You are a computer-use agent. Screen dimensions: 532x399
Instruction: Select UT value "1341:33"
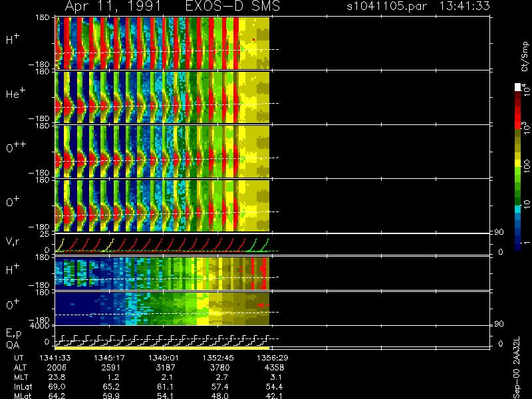(55, 358)
